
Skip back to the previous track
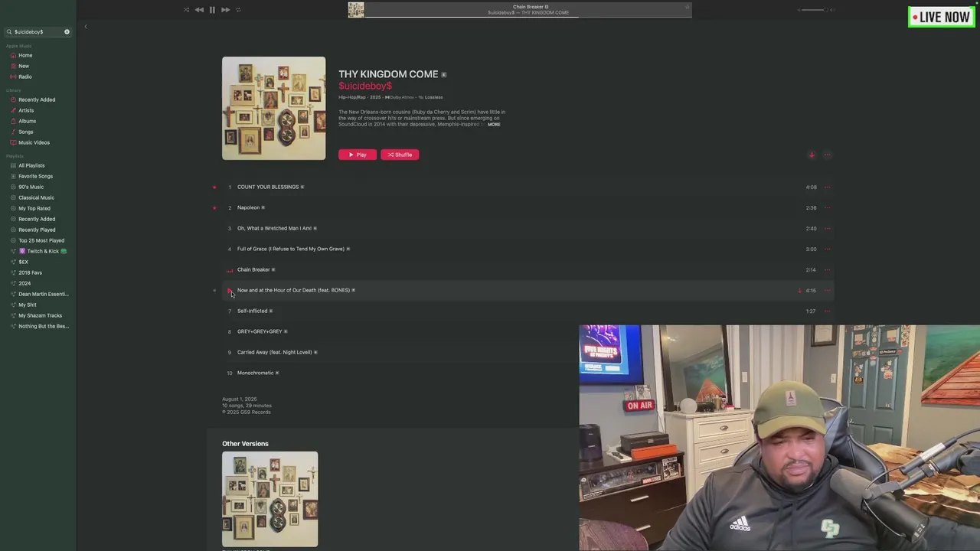199,10
